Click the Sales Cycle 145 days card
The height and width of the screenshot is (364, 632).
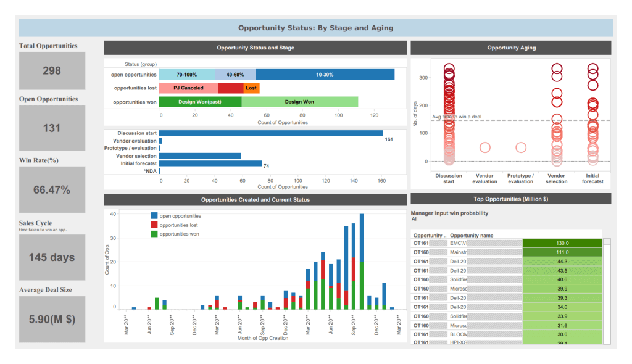click(x=52, y=257)
